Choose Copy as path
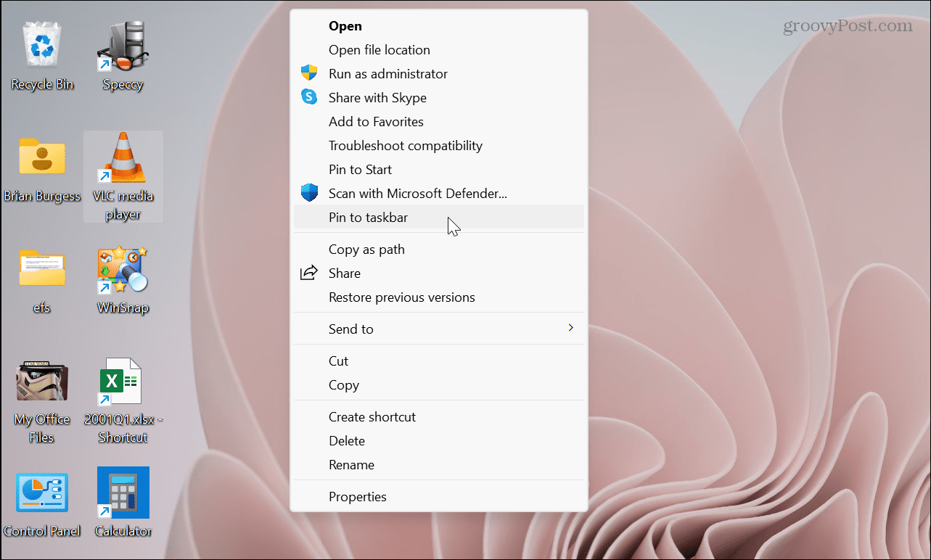The width and height of the screenshot is (931, 560). (439, 249)
